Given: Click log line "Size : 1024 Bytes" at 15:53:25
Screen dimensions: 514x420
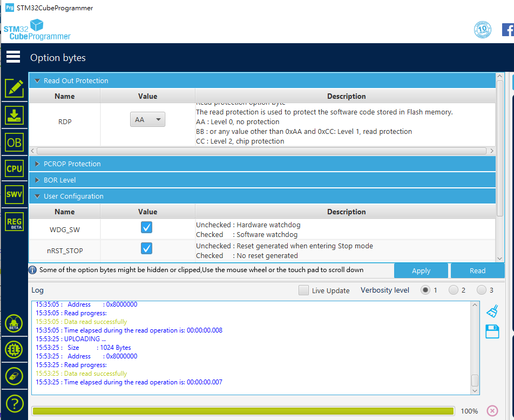Looking at the screenshot, I should tap(83, 348).
